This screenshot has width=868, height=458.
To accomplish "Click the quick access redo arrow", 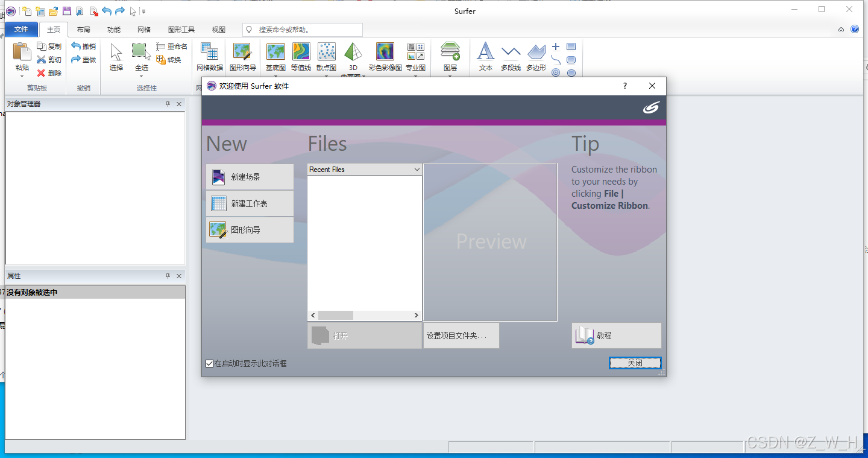I will click(120, 11).
